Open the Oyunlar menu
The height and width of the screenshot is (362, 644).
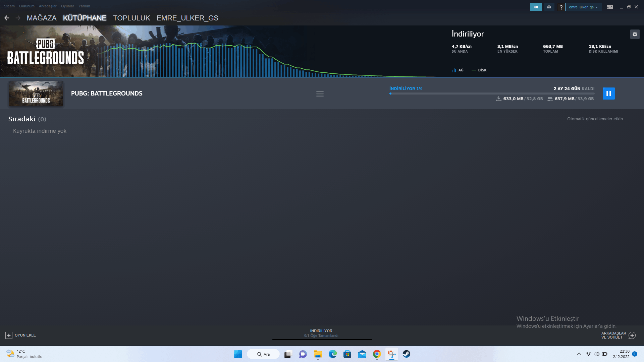point(67,6)
